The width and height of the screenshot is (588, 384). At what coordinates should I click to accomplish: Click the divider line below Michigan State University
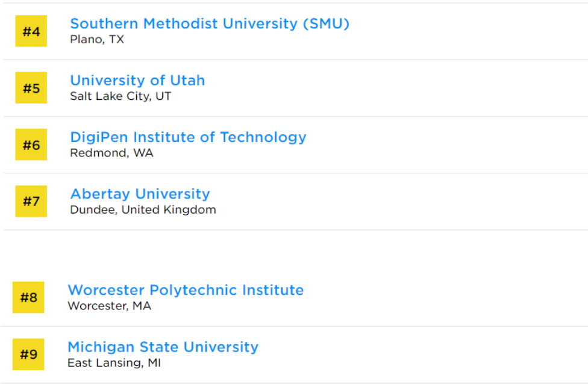(294, 383)
